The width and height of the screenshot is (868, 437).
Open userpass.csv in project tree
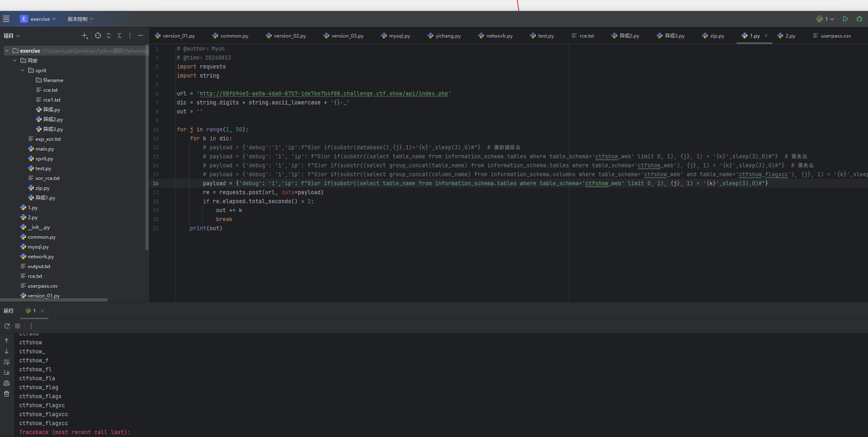pos(39,286)
